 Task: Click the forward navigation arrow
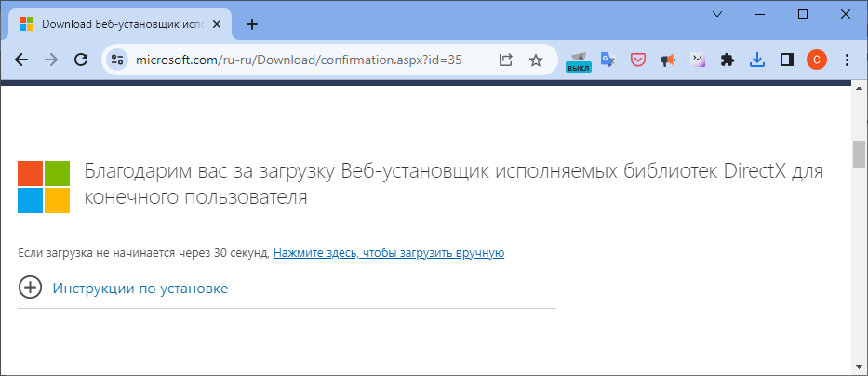(51, 60)
